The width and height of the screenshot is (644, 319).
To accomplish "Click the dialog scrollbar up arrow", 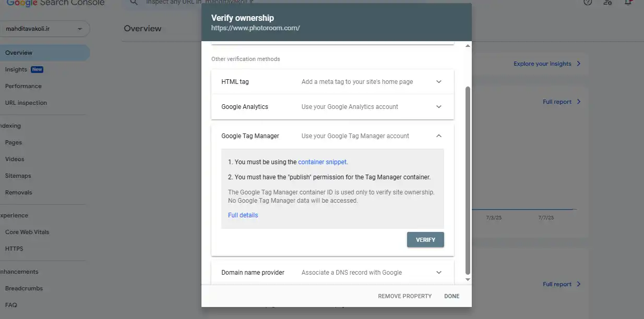I will coord(468,46).
